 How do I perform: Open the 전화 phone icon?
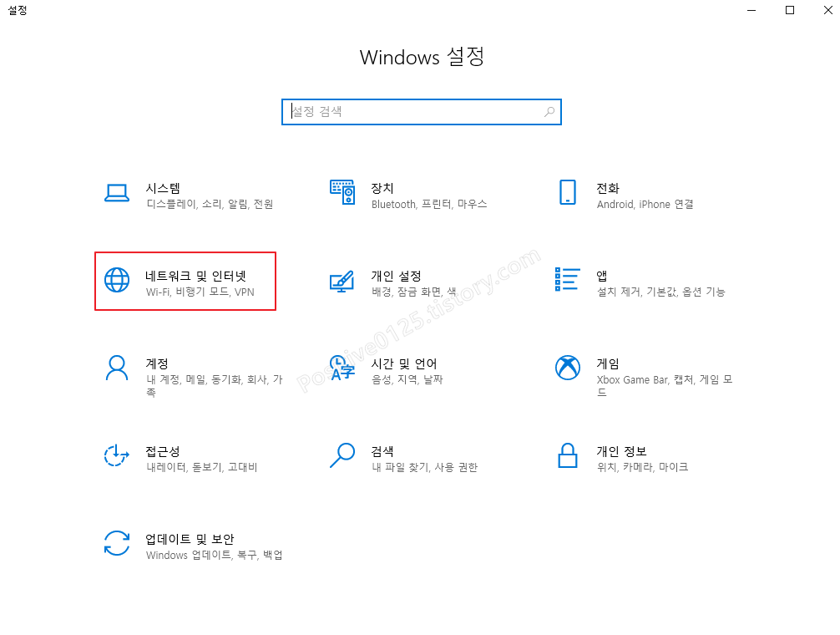[567, 192]
